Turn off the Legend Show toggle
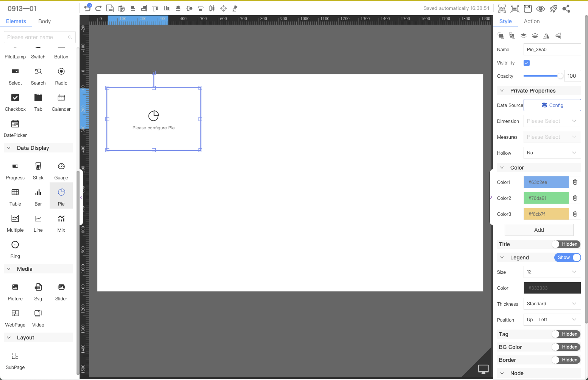The image size is (588, 380). 567,258
